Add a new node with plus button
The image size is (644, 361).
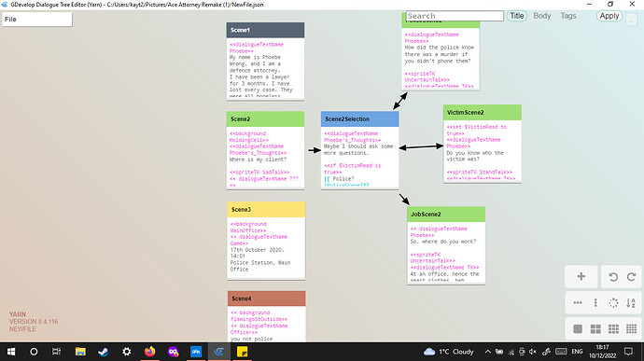tap(581, 276)
